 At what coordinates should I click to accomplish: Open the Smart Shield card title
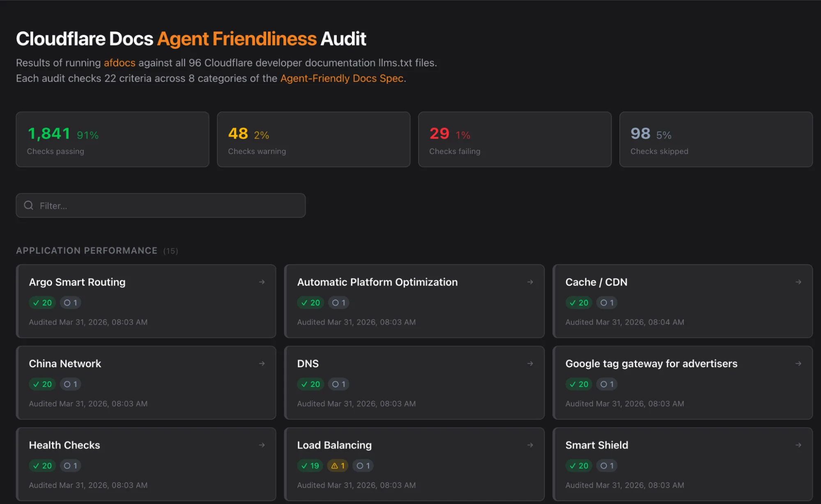tap(597, 445)
